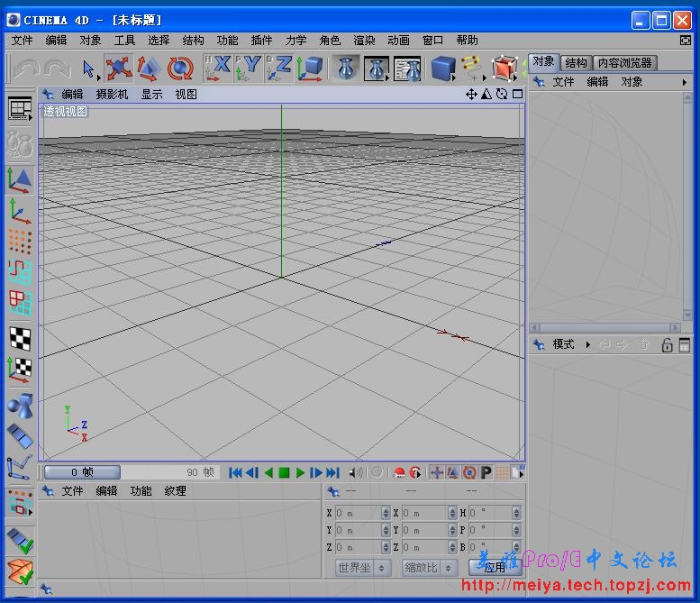The image size is (700, 603).
Task: Click the X position input field
Action: tap(358, 513)
